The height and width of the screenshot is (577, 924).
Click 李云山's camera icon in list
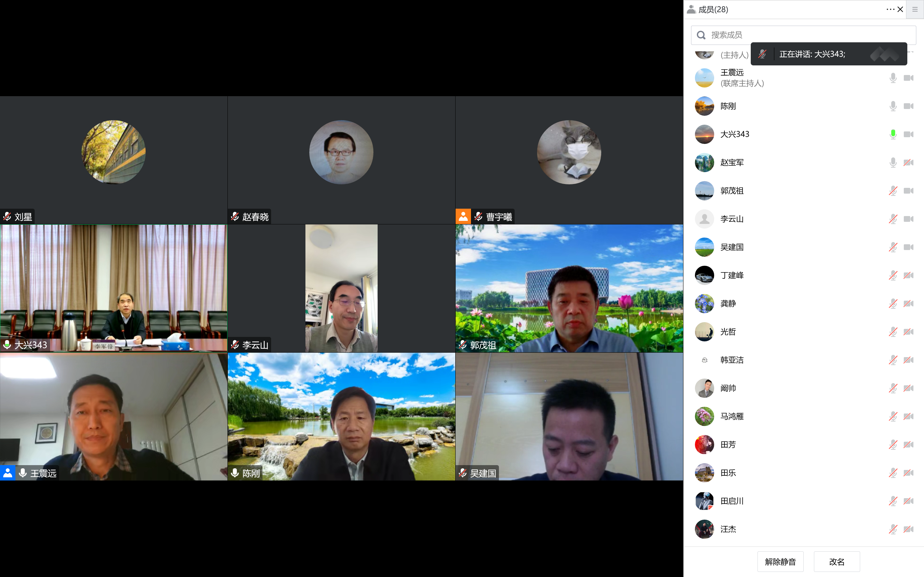click(x=908, y=219)
